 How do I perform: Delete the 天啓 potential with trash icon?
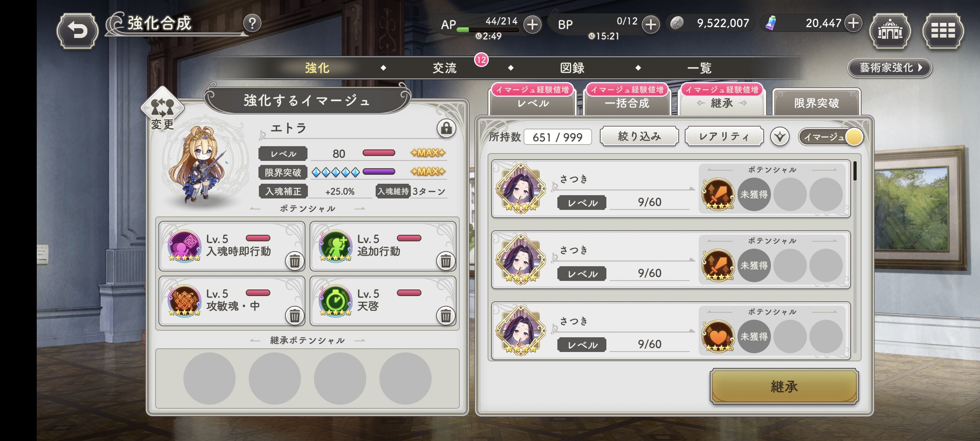(x=446, y=315)
